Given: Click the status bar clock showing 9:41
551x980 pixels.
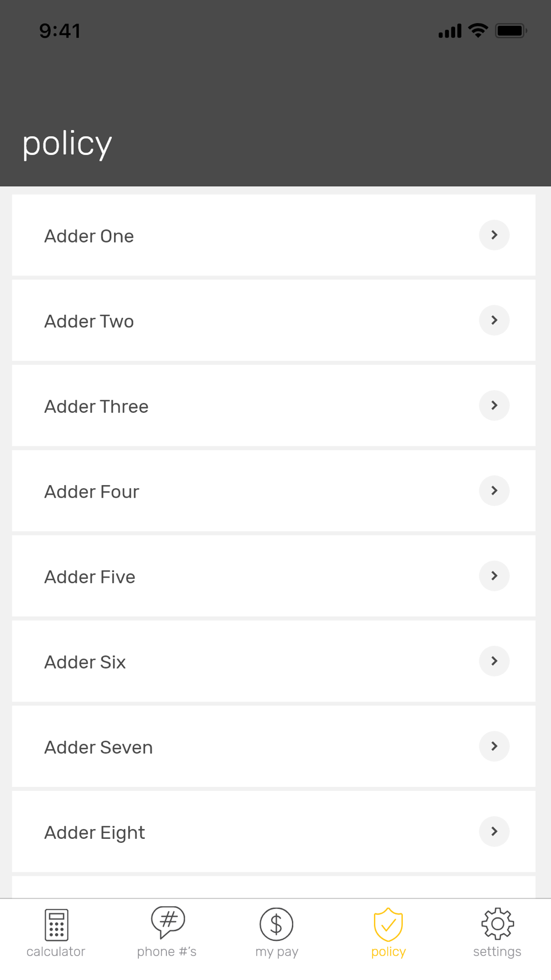Looking at the screenshot, I should 60,31.
